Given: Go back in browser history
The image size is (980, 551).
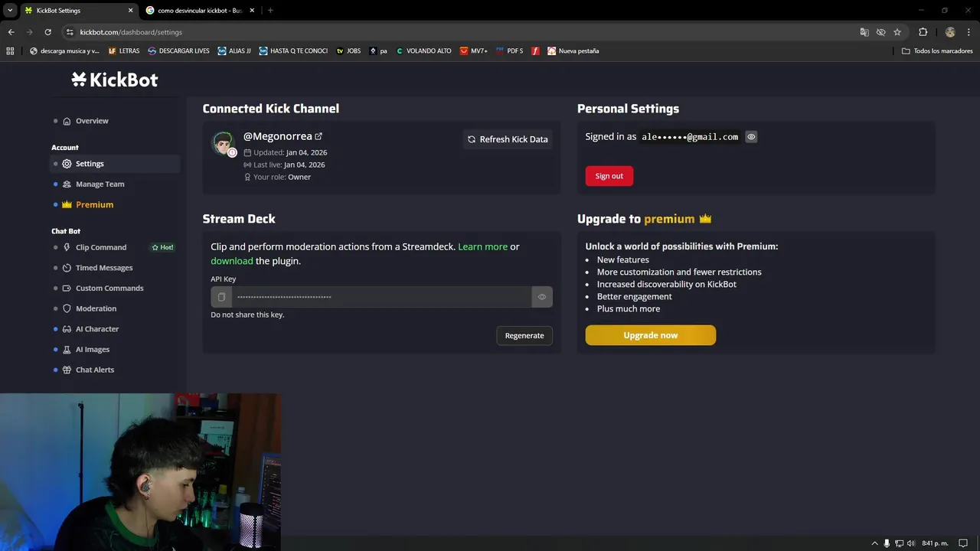Looking at the screenshot, I should (x=11, y=32).
